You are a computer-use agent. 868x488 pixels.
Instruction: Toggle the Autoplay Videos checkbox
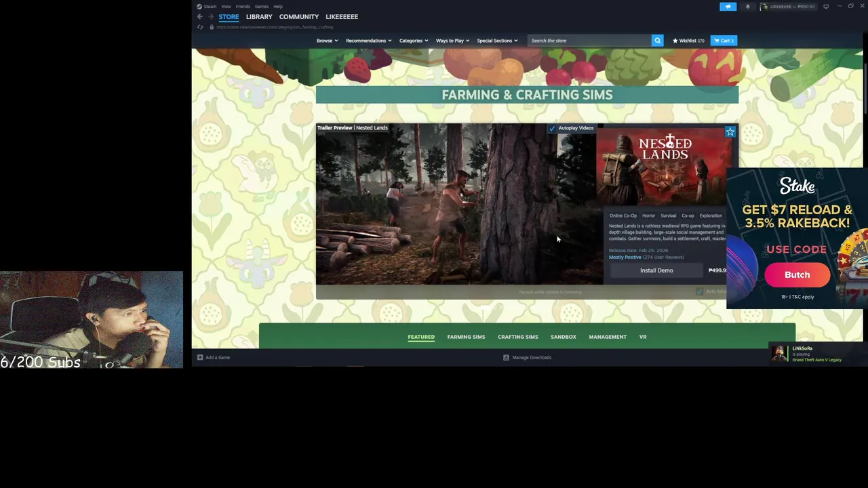click(552, 128)
